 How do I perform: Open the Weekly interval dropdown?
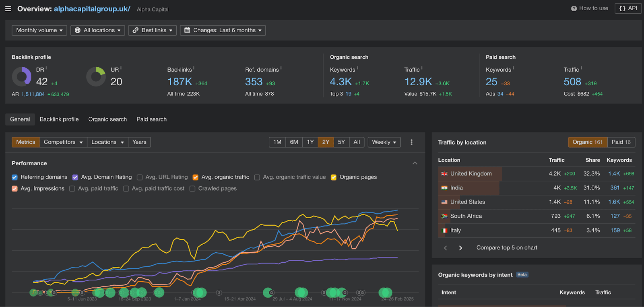click(x=384, y=142)
